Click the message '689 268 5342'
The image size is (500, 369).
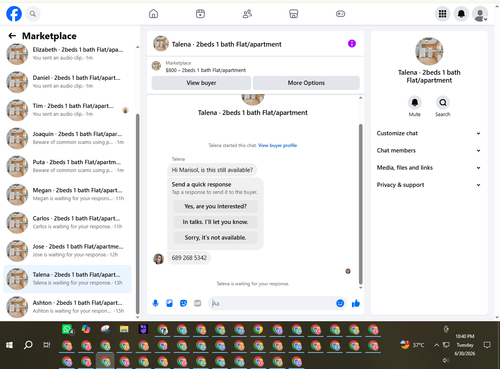point(189,258)
